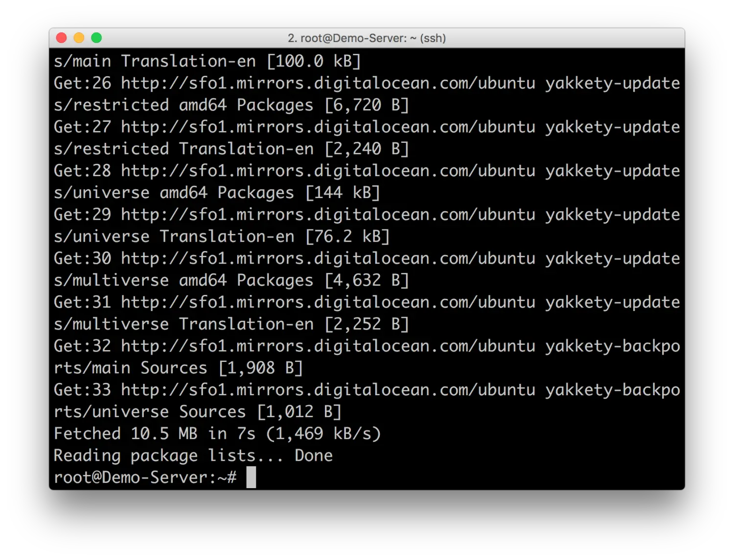Click the Get:29 mirror URL line
Viewport: 734px width, 560px height.
click(367, 215)
